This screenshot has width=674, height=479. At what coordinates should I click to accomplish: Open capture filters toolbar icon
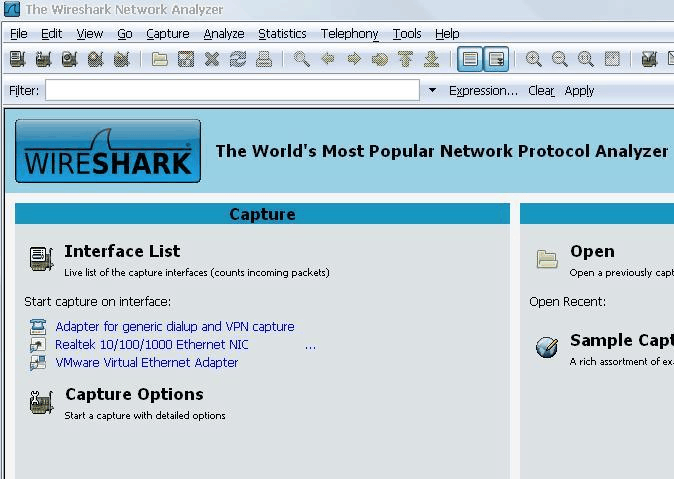pos(649,59)
